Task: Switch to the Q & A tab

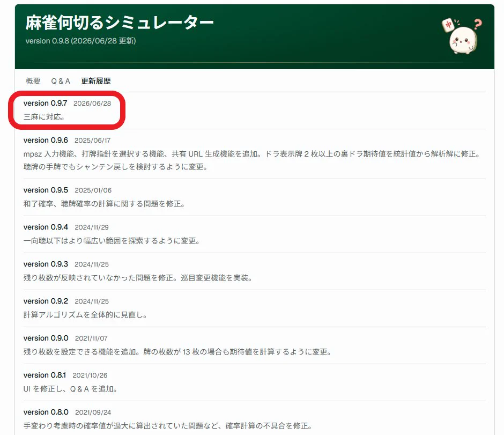Action: click(x=61, y=81)
